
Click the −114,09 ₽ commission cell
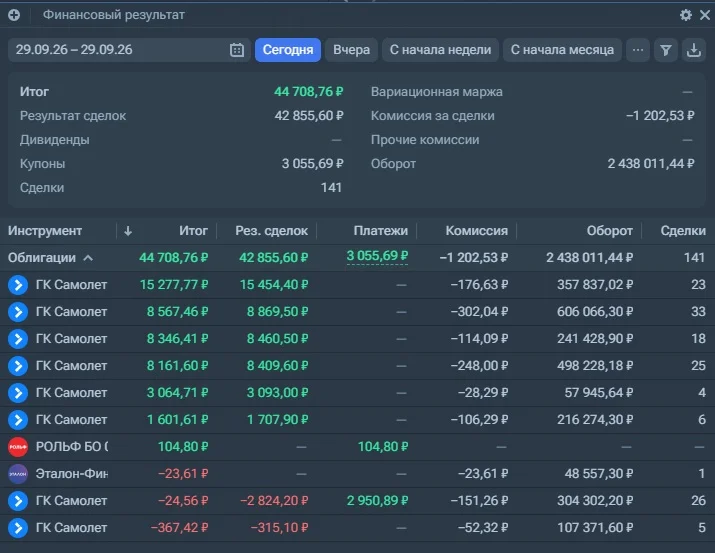pyautogui.click(x=479, y=339)
